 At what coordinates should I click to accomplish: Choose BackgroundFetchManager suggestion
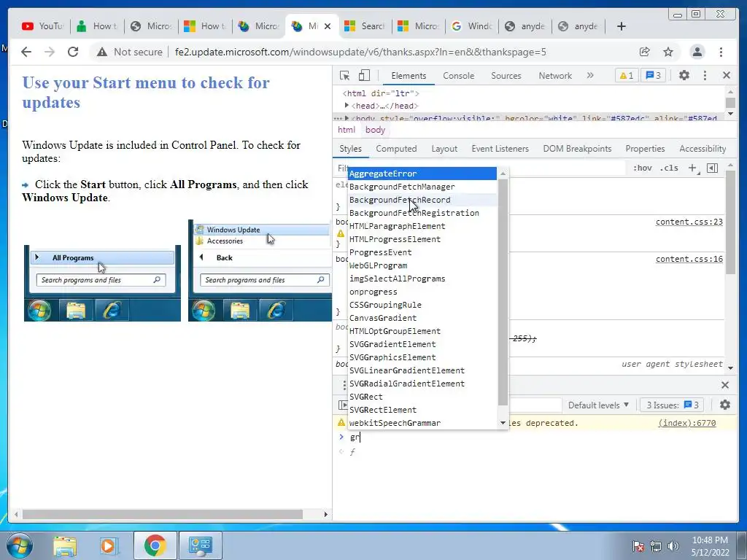[x=422, y=187]
